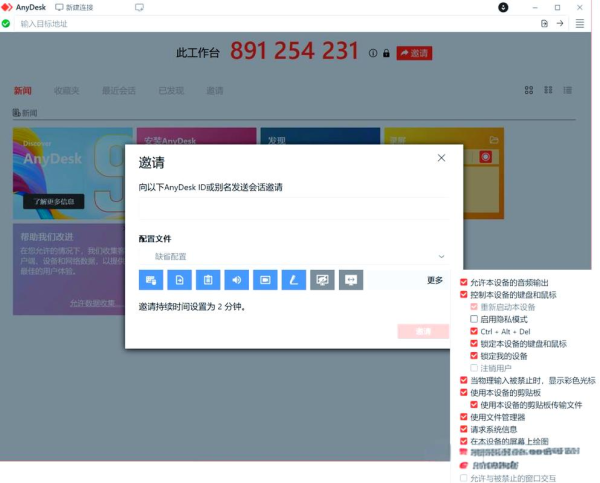600x483 pixels.
Task: Close the invitation dialog
Action: [x=441, y=158]
